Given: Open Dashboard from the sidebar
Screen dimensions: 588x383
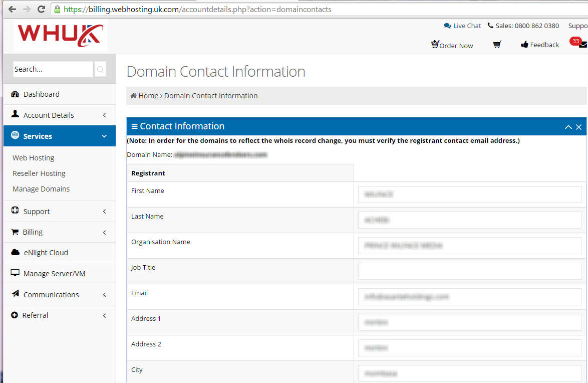Looking at the screenshot, I should pos(41,94).
